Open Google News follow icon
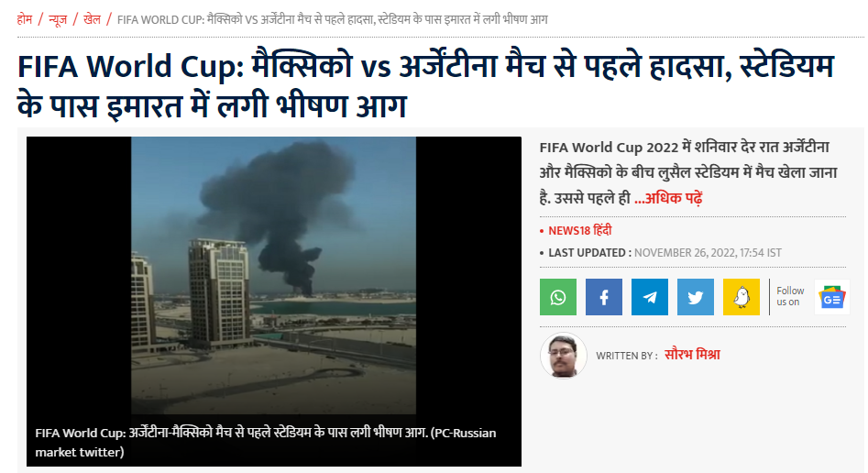 (x=832, y=297)
